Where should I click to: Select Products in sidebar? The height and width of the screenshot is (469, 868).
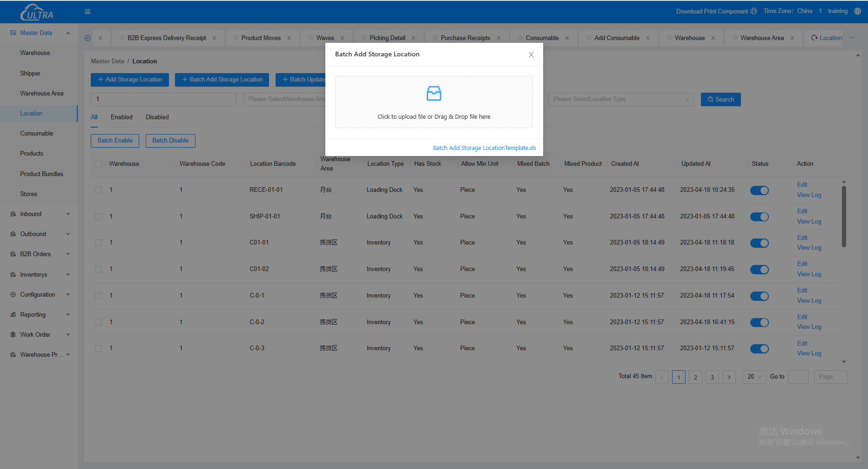point(32,154)
